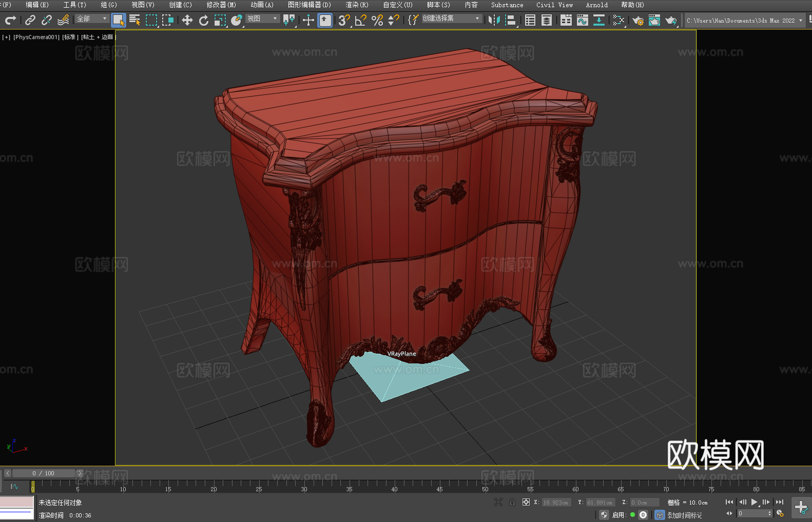Click the 0 / 100 time slider
This screenshot has height=522, width=812.
[44, 473]
